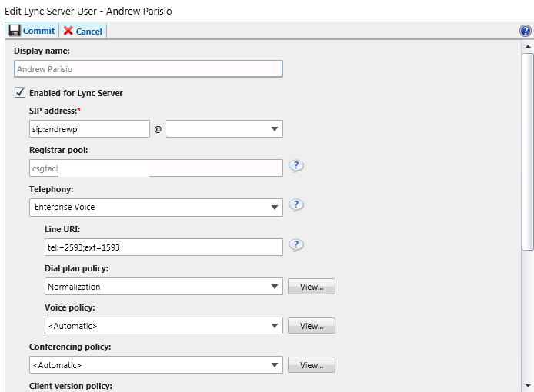Screen dimensions: 534x392
Task: Click View button for Dial plan policy
Action: [312, 287]
